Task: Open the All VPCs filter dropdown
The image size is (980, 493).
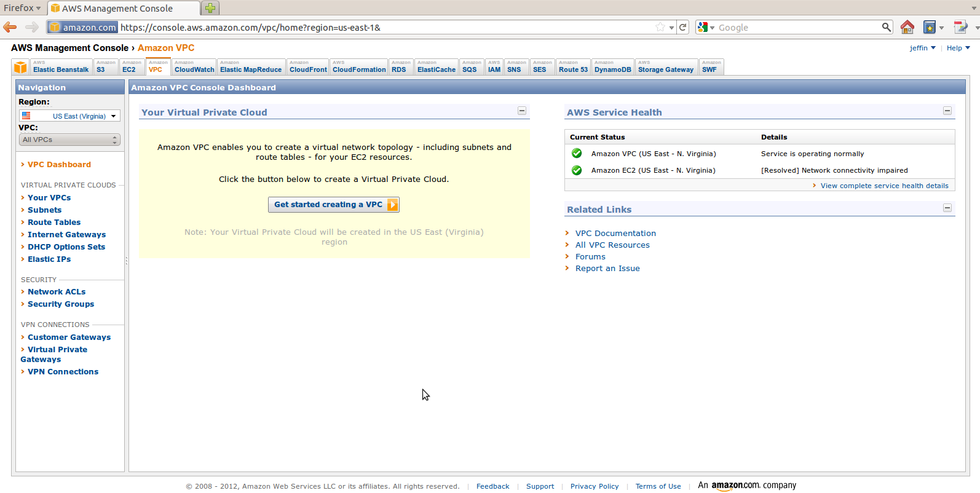Action: coord(69,140)
